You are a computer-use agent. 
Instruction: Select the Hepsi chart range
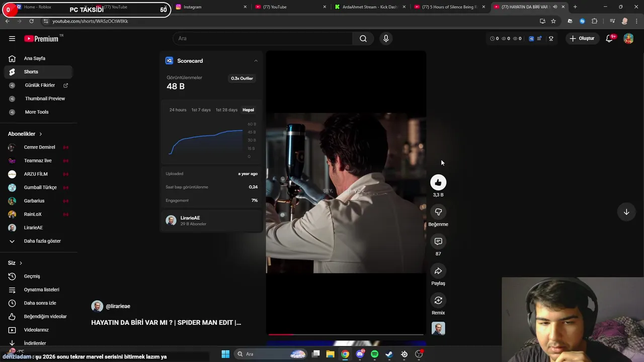248,110
